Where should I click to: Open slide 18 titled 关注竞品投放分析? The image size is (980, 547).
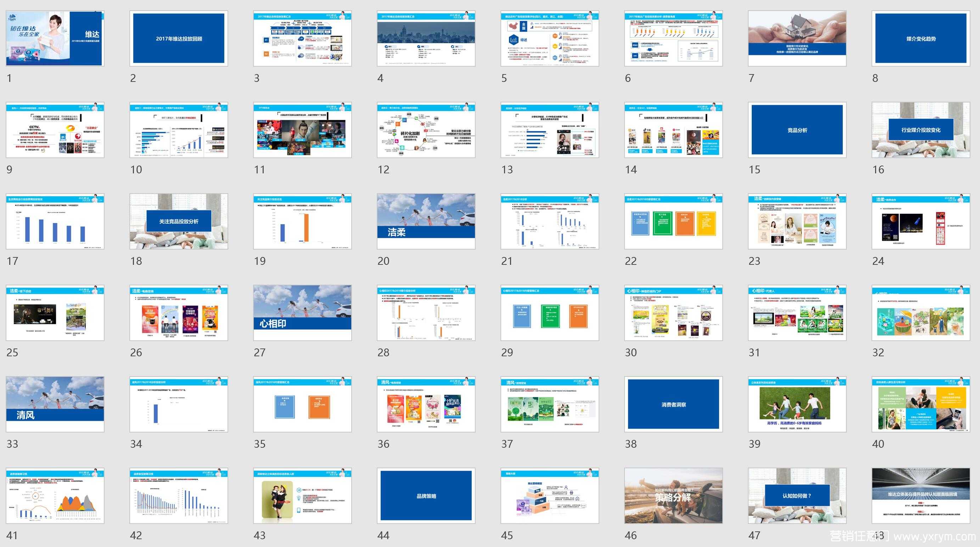[179, 221]
